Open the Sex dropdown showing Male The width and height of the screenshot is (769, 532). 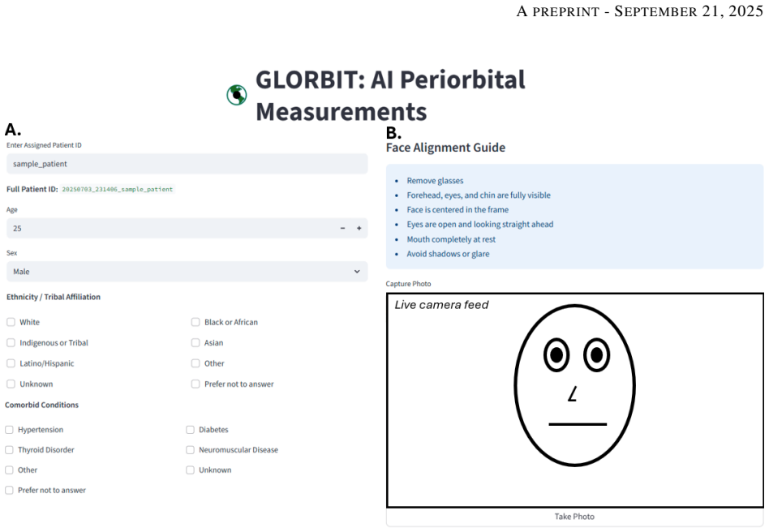[x=187, y=272]
